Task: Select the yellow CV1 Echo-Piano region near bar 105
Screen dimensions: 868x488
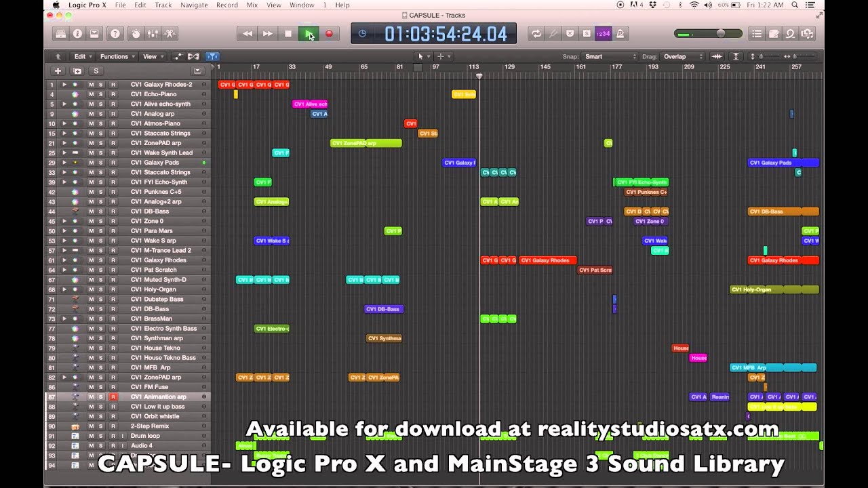Action: click(464, 94)
